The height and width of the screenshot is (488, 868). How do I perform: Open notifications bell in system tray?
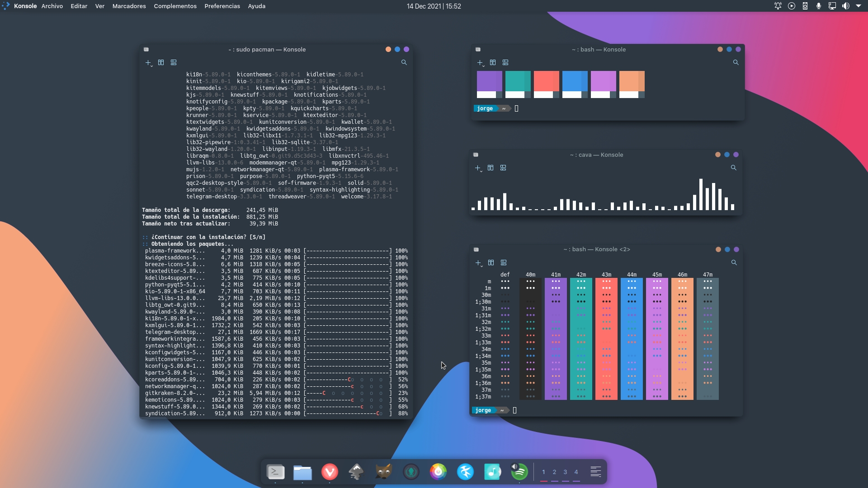[x=778, y=6]
